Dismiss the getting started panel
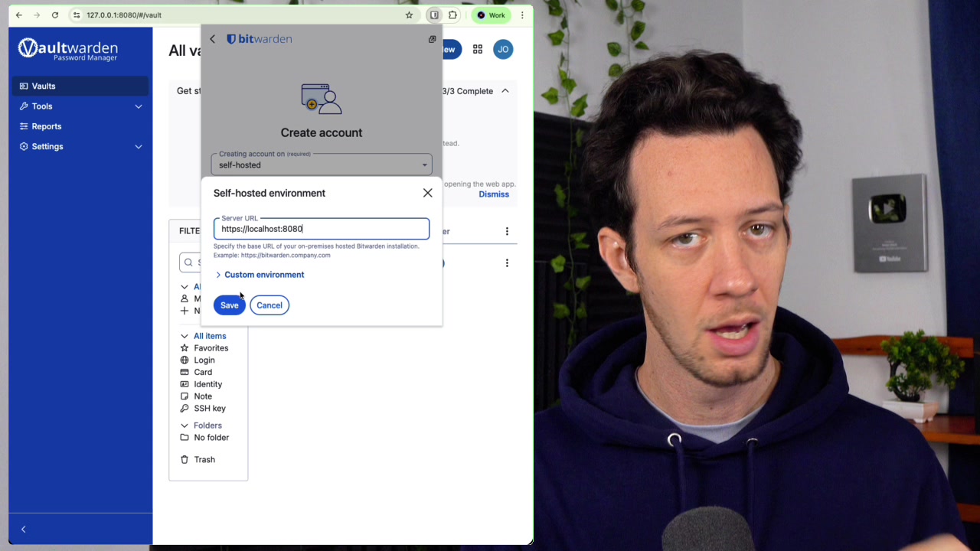The image size is (980, 551). point(494,194)
